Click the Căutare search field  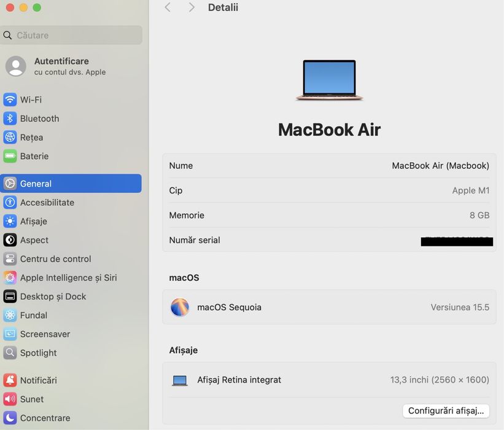tap(71, 35)
